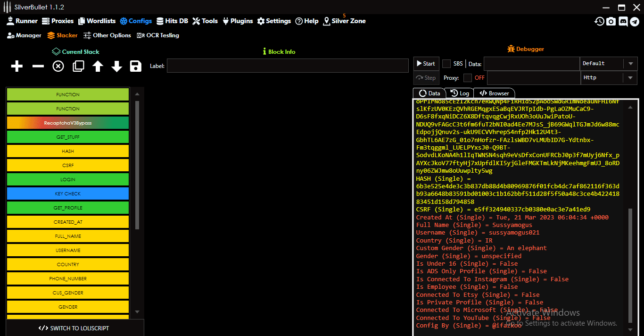Screen dimensions: 644x336
Task: Open the Telegram icon in the title bar
Action: click(x=636, y=21)
